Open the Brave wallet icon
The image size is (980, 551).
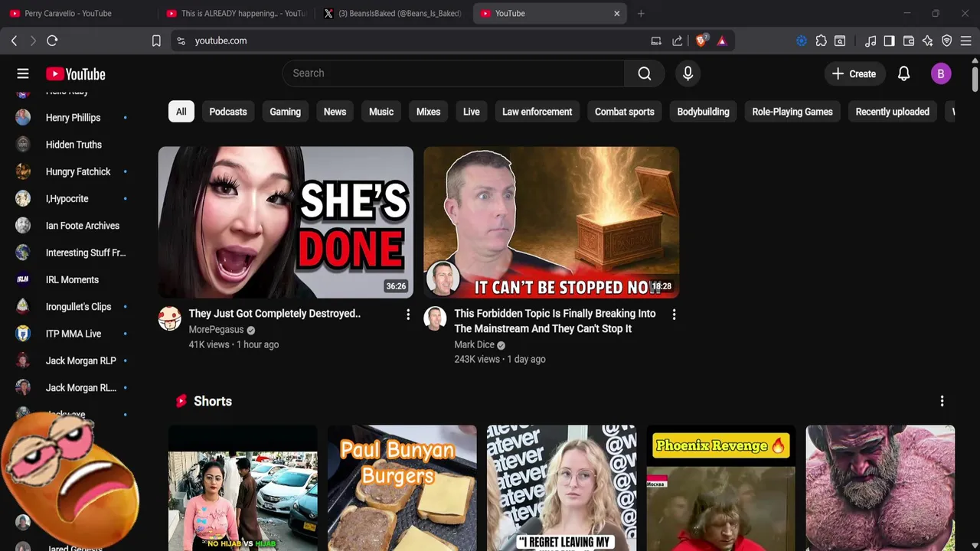(909, 41)
